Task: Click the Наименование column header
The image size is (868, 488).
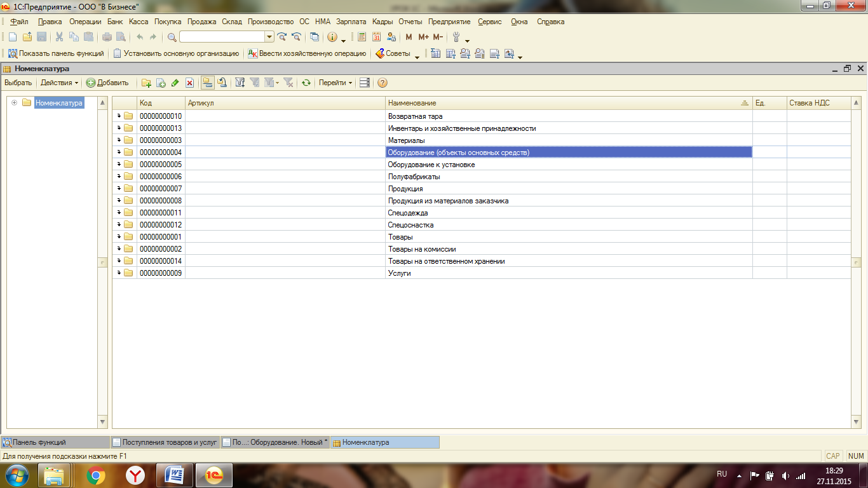Action: (x=569, y=103)
